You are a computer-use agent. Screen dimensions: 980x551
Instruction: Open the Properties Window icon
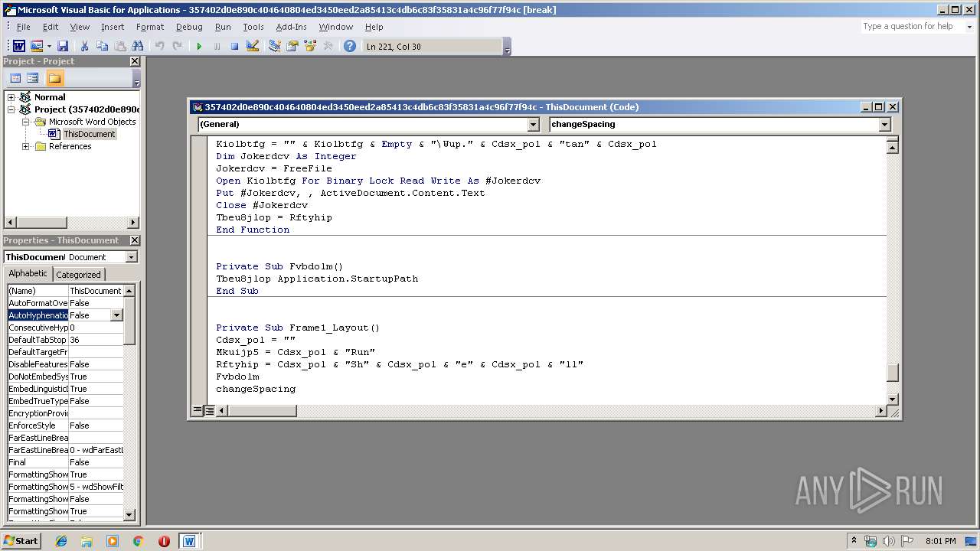coord(292,47)
